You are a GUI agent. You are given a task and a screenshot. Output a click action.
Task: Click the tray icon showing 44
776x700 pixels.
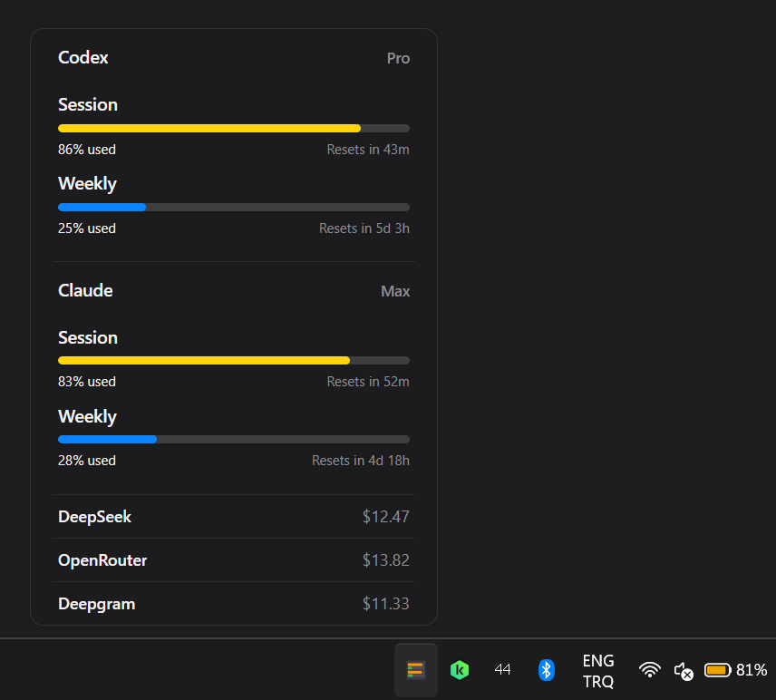click(x=502, y=670)
